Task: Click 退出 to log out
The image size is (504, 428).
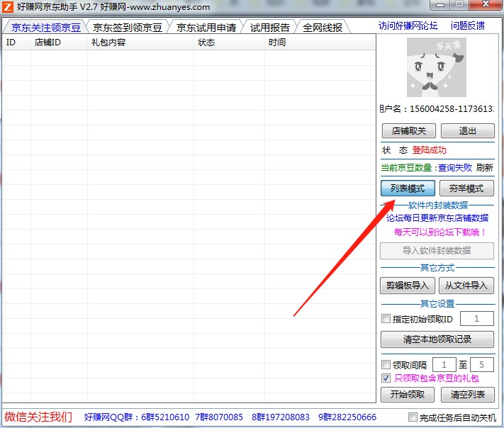Action: pos(467,131)
